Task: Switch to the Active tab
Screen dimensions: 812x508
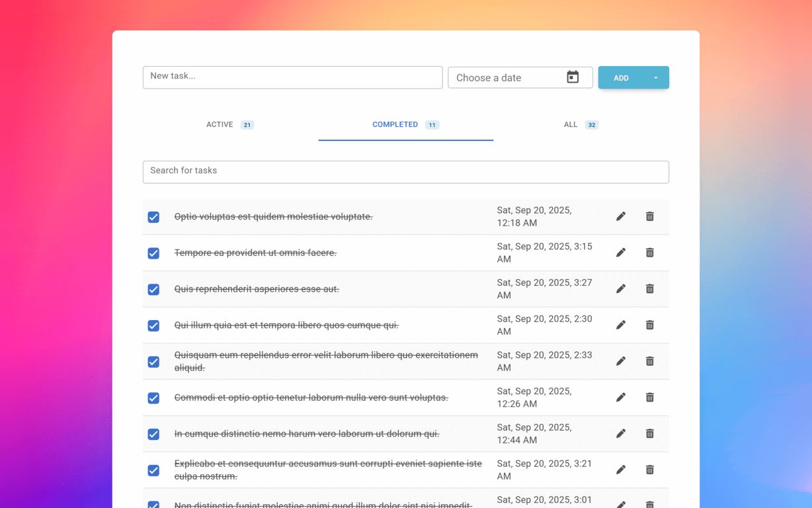Action: click(229, 124)
